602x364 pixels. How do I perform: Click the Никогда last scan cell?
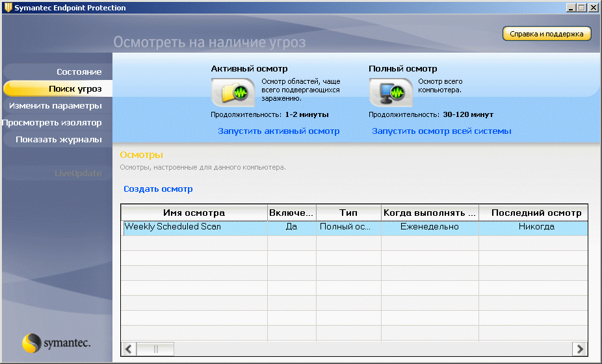[534, 227]
